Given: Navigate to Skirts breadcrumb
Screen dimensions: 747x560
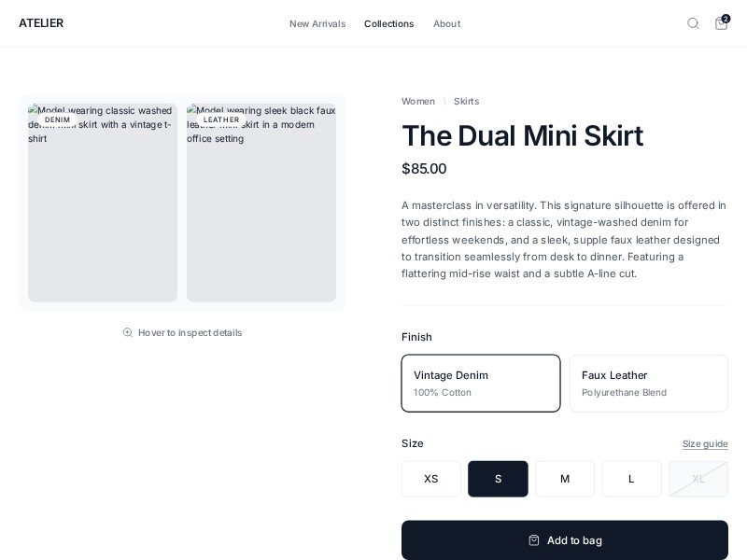Looking at the screenshot, I should 466,101.
